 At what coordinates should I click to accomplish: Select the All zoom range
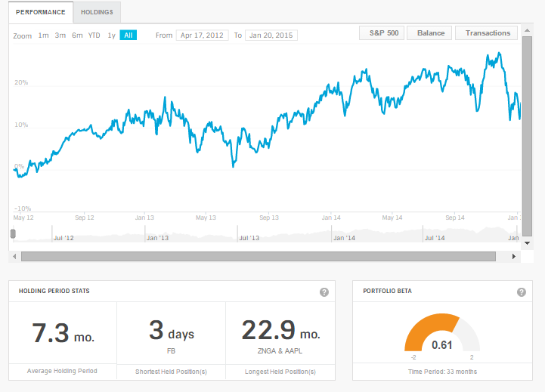(x=128, y=35)
